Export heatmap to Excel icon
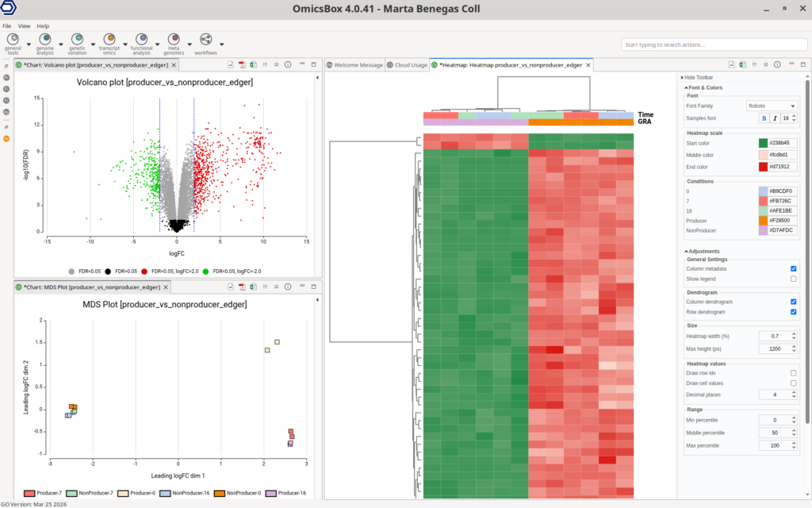812x508 pixels. (742, 65)
